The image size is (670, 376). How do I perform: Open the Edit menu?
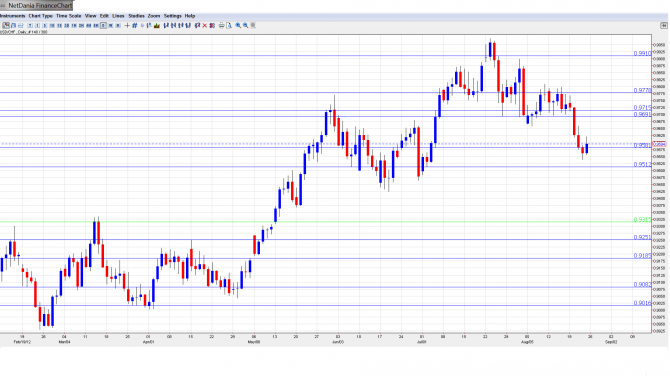pos(104,16)
